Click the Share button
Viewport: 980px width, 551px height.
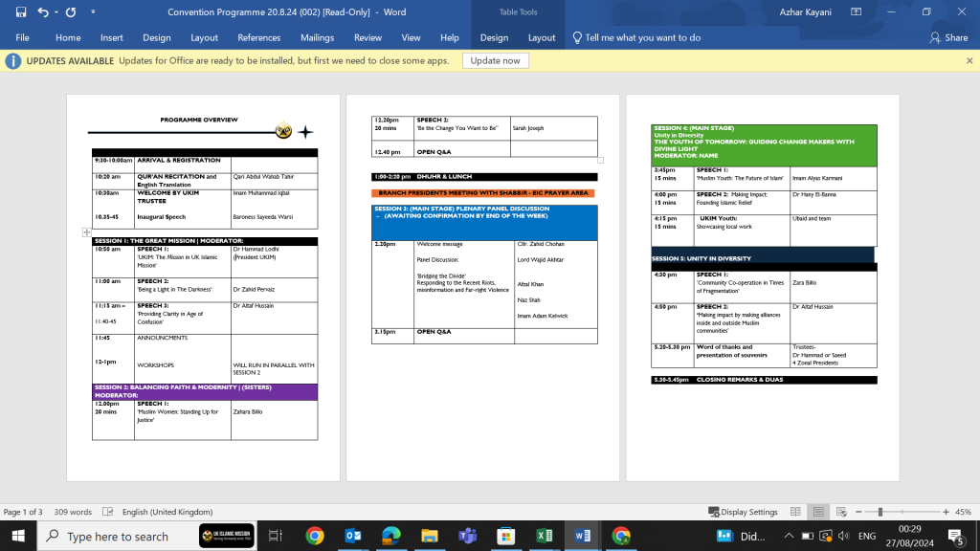click(948, 37)
